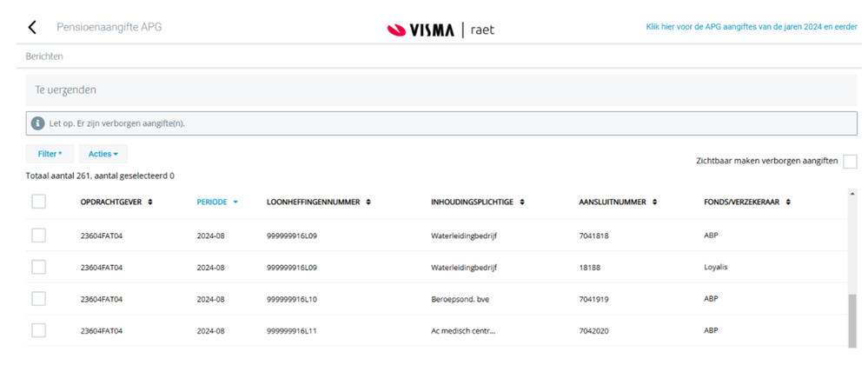Open the Berichten menu item
The width and height of the screenshot is (868, 365).
[x=44, y=56]
